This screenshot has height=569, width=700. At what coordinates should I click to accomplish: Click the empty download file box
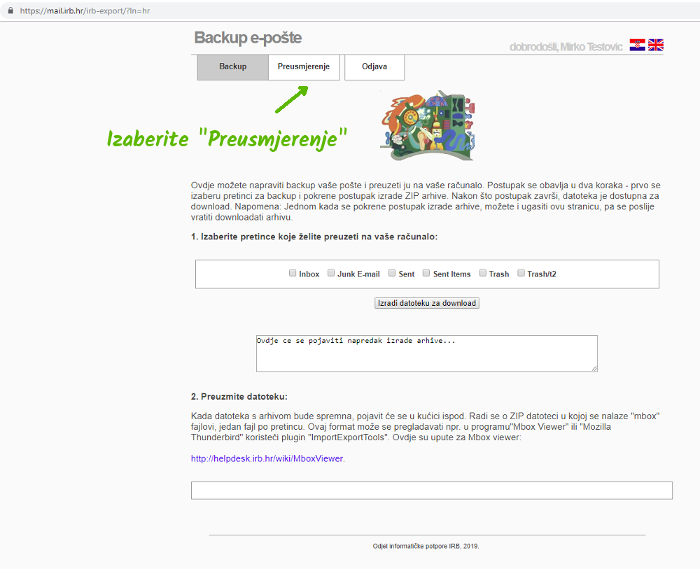pyautogui.click(x=432, y=490)
